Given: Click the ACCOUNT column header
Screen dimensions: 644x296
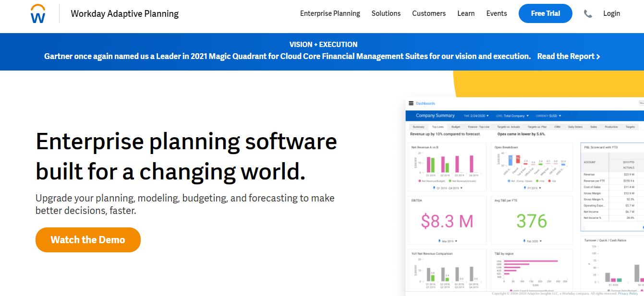Looking at the screenshot, I should pyautogui.click(x=590, y=162).
